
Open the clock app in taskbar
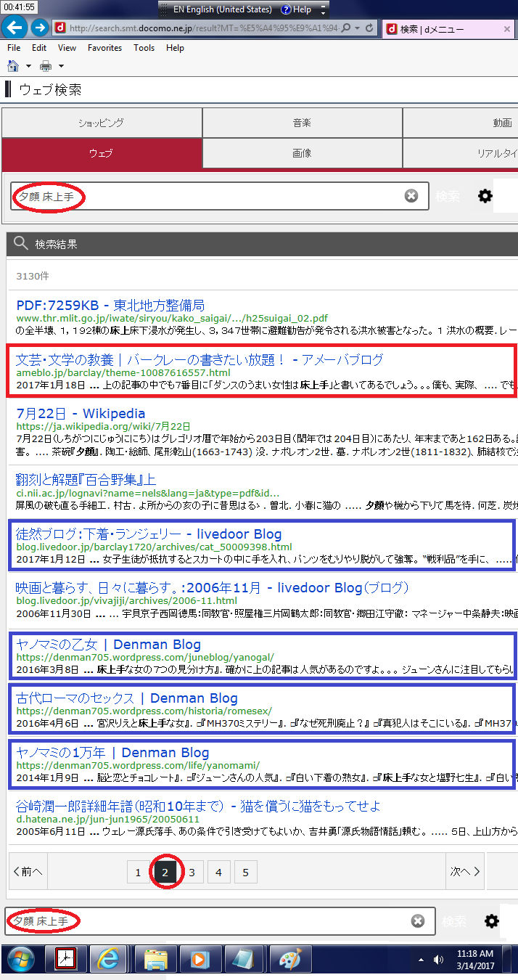[x=66, y=960]
